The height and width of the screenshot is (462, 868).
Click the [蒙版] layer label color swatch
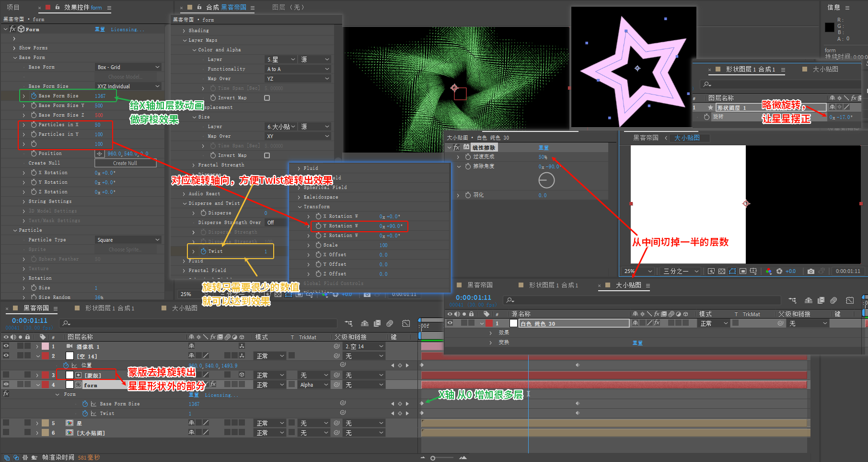click(x=45, y=375)
